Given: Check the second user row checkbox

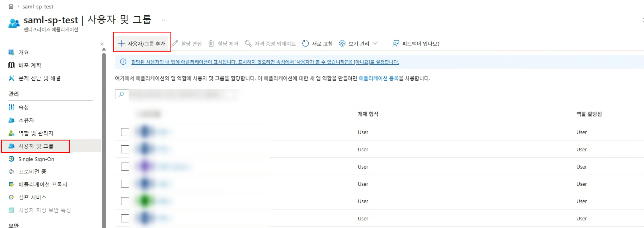Looking at the screenshot, I should point(125,149).
